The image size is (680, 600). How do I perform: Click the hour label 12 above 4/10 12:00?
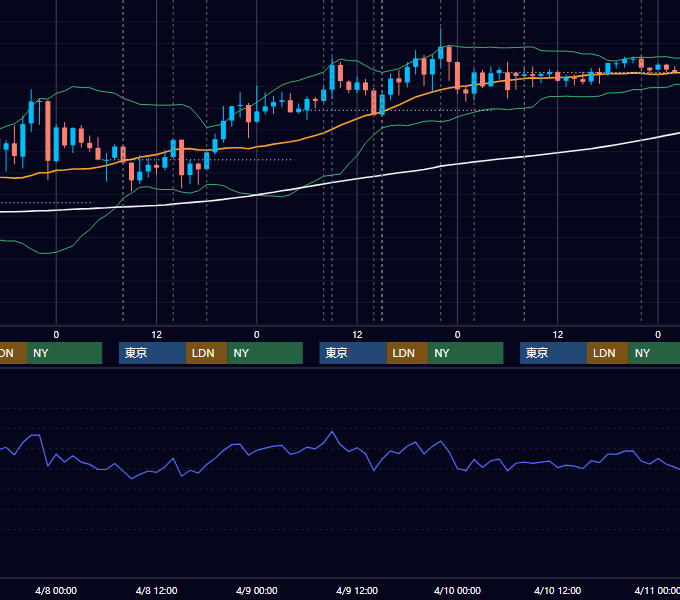pos(558,335)
